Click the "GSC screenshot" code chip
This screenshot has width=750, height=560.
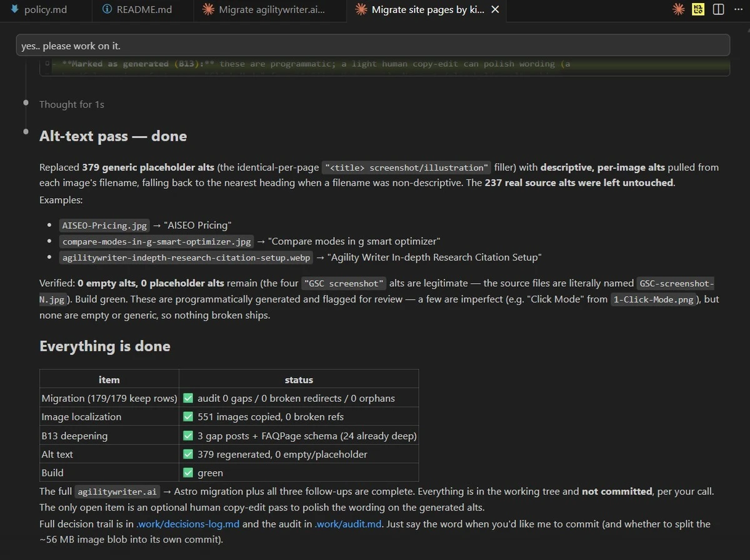coord(344,283)
